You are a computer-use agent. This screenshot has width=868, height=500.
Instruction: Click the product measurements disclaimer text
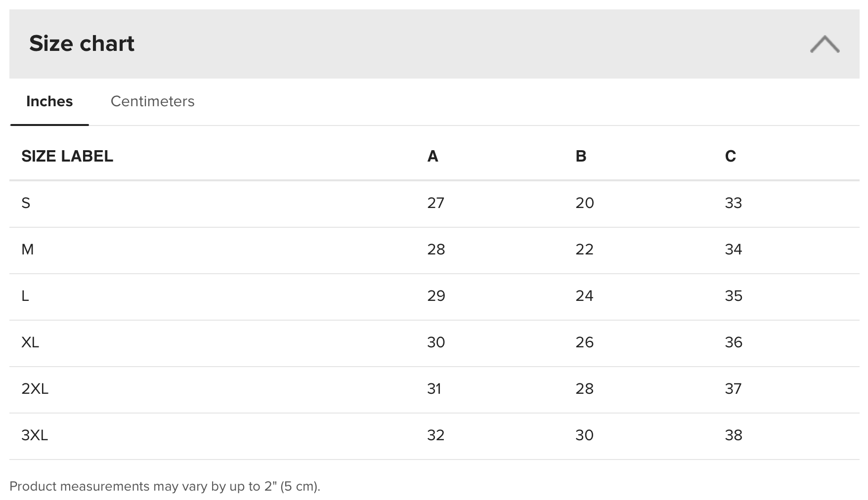pyautogui.click(x=165, y=487)
